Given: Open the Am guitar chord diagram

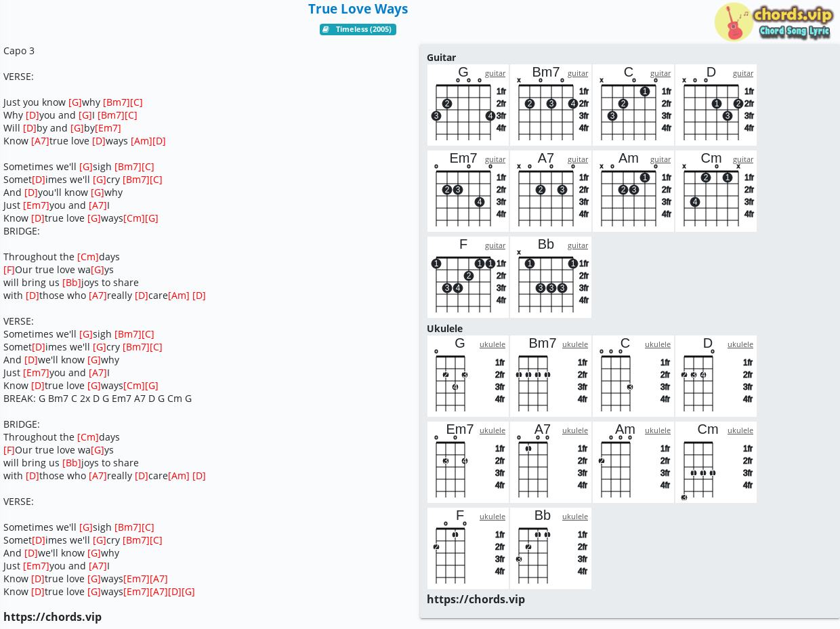Looking at the screenshot, I should [x=633, y=191].
